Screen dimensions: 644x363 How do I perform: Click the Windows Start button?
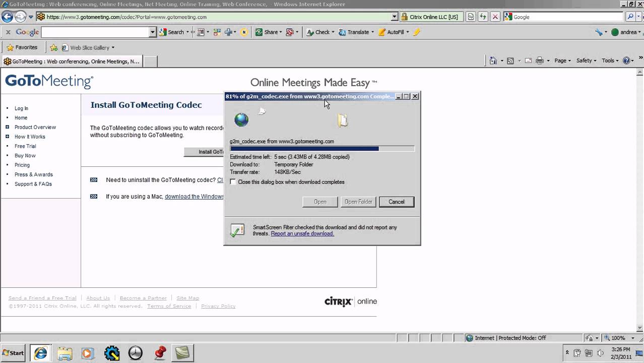pos(13,353)
